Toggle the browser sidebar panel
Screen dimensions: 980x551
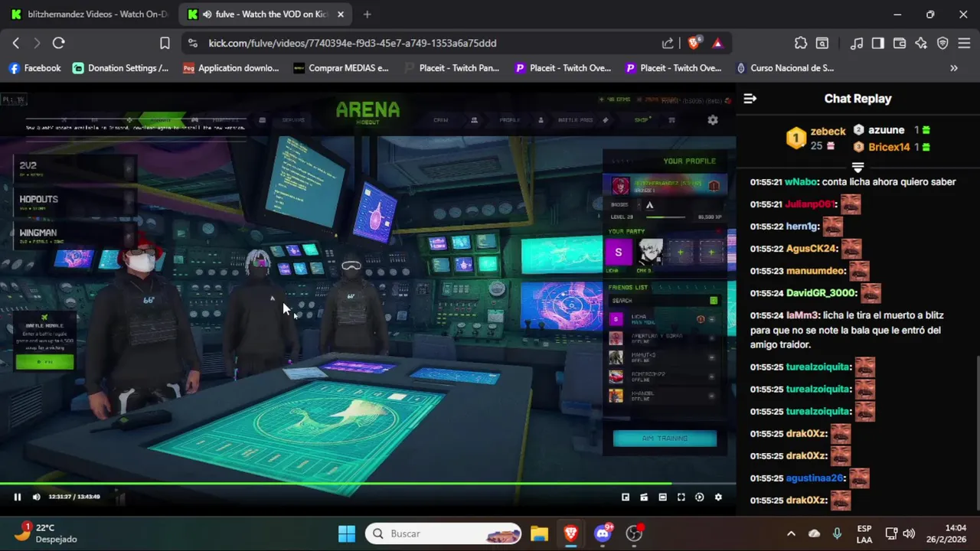tap(878, 43)
